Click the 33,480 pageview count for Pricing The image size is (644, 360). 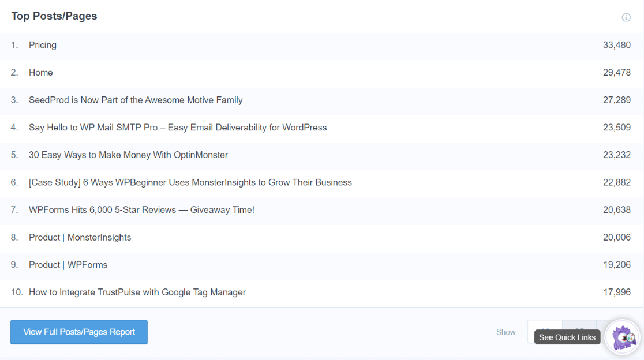coord(617,45)
